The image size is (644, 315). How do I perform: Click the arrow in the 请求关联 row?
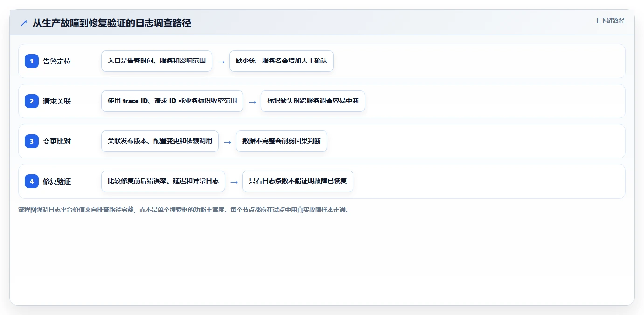[x=252, y=102]
